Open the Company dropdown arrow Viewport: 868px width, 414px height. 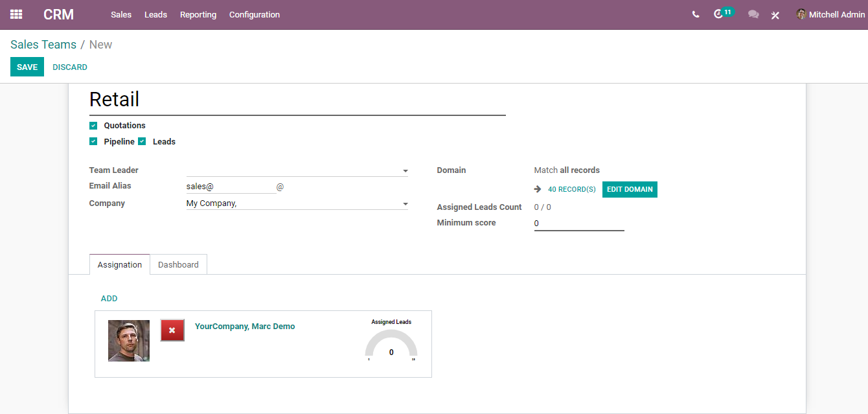405,204
